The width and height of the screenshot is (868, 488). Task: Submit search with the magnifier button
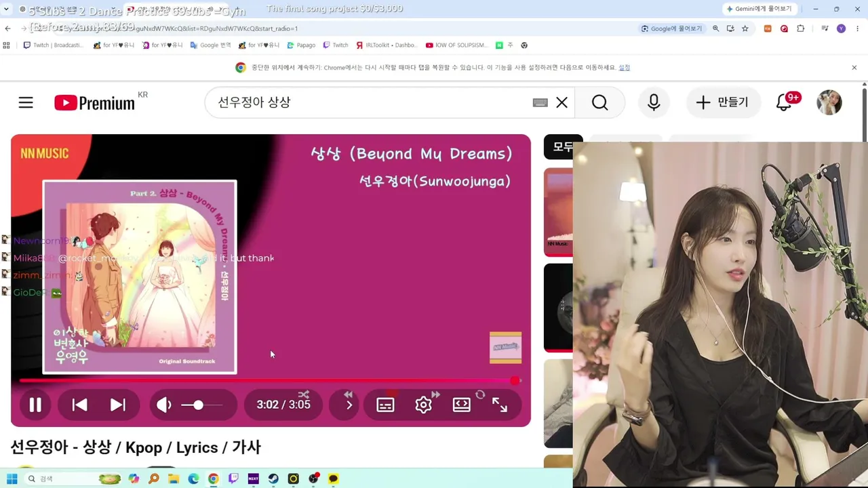tap(600, 102)
